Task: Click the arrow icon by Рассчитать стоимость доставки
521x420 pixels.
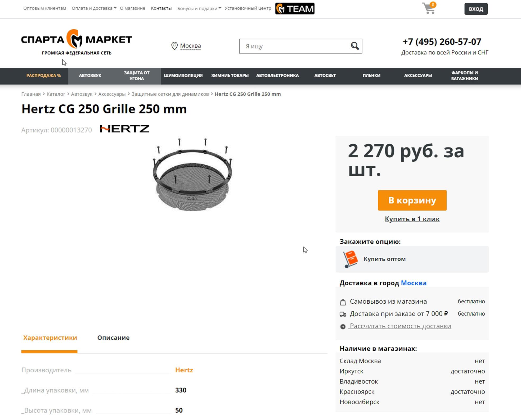Action: tap(343, 327)
